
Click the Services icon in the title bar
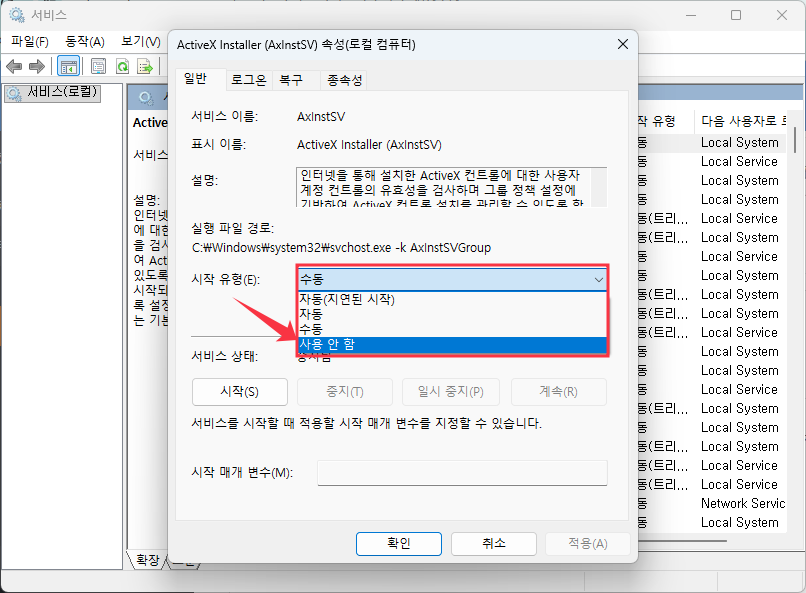point(14,14)
